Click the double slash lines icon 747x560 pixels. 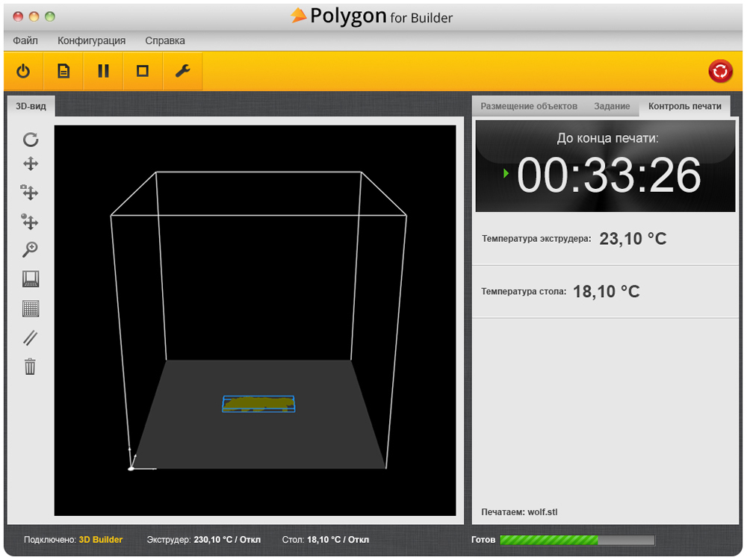coord(30,338)
